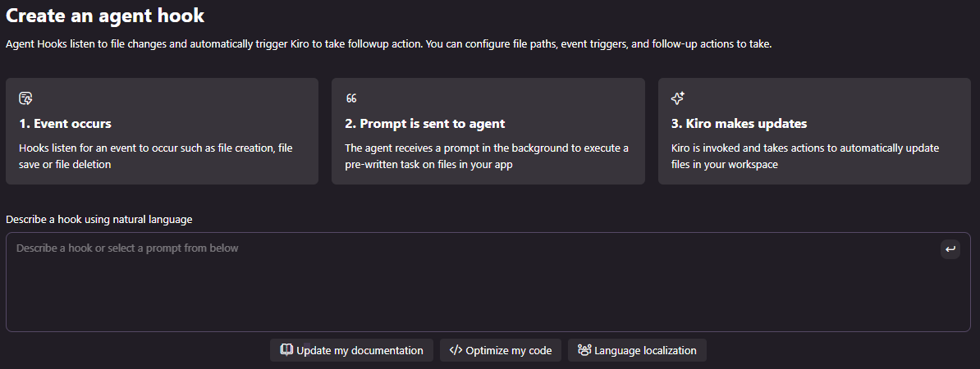The width and height of the screenshot is (980, 369).
Task: Click the people icon on Language localization
Action: pos(584,350)
